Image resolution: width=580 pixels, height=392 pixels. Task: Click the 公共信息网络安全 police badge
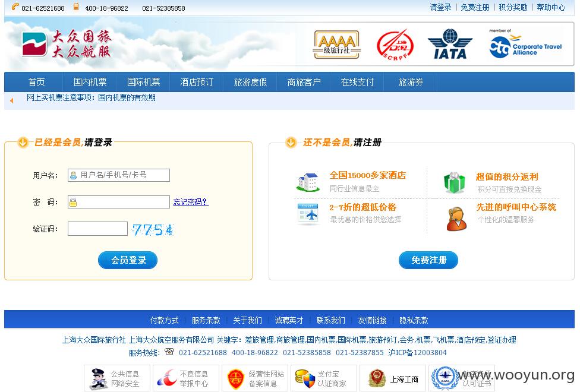coord(116,378)
